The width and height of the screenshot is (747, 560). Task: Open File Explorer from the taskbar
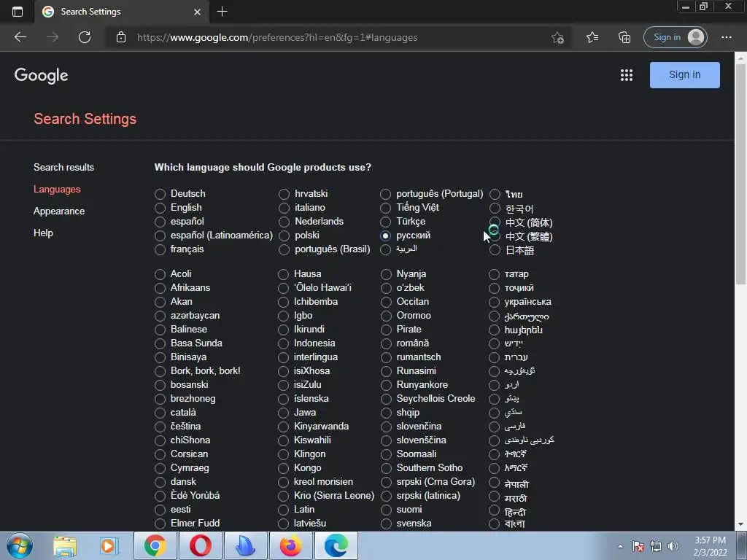click(x=65, y=545)
